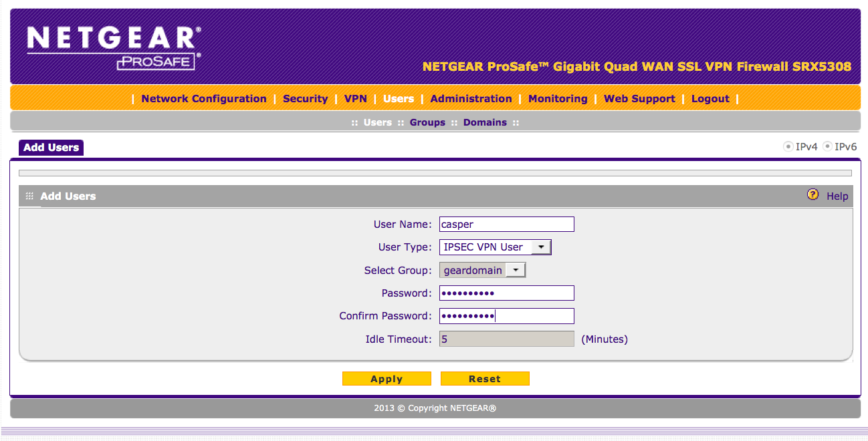
Task: Open the Users main menu
Action: [399, 98]
